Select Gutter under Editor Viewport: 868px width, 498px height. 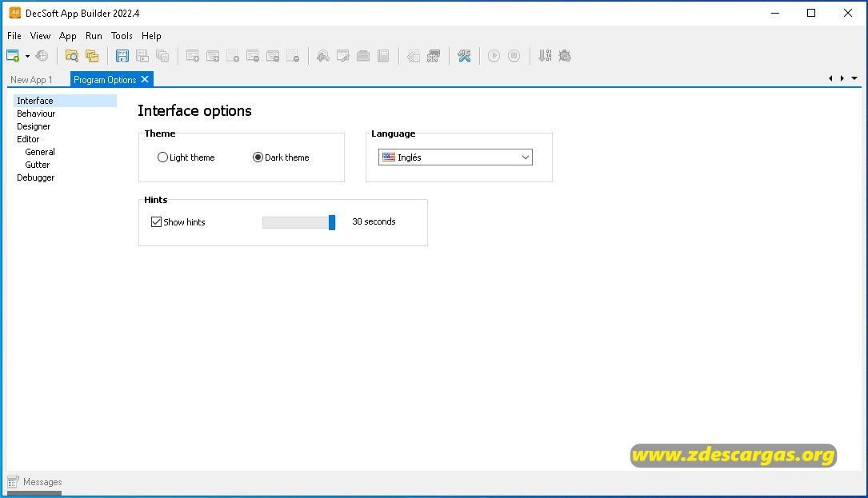[37, 165]
